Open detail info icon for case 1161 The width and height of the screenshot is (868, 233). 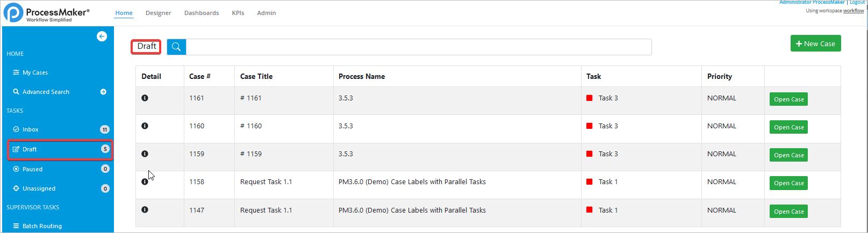(145, 98)
